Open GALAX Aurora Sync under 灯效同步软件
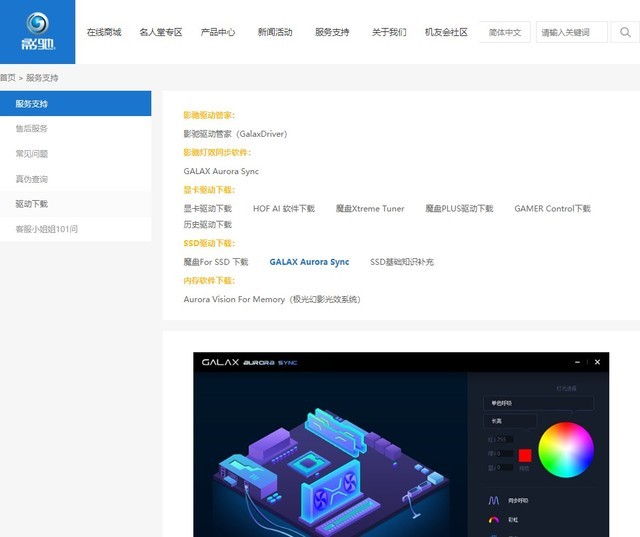The width and height of the screenshot is (640, 537). (x=221, y=171)
